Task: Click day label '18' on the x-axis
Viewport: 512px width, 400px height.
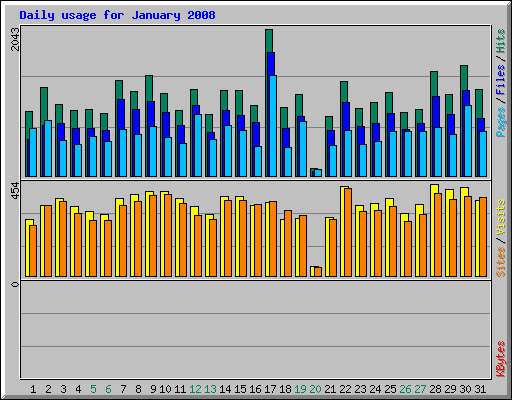Action: coord(285,389)
